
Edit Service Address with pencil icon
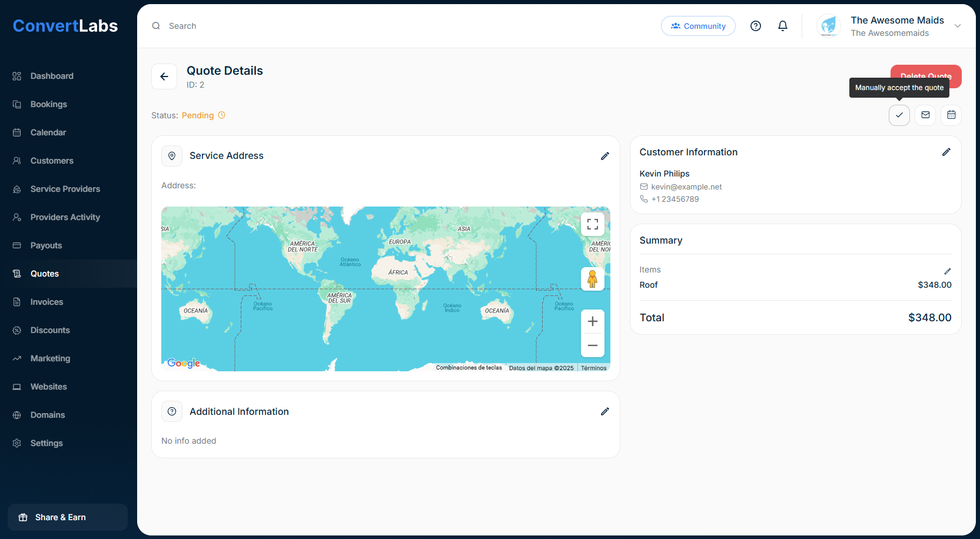click(x=604, y=156)
